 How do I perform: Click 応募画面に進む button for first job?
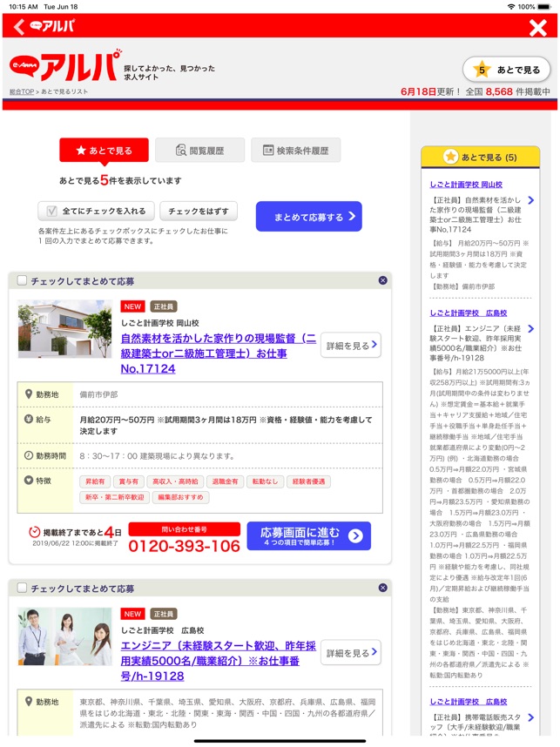point(308,536)
